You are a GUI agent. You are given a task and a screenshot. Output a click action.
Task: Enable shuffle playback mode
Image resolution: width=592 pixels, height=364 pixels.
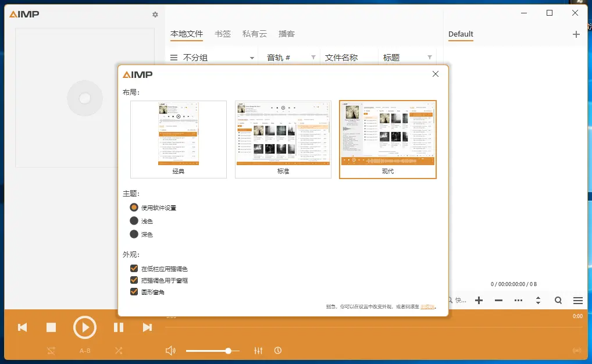point(119,350)
